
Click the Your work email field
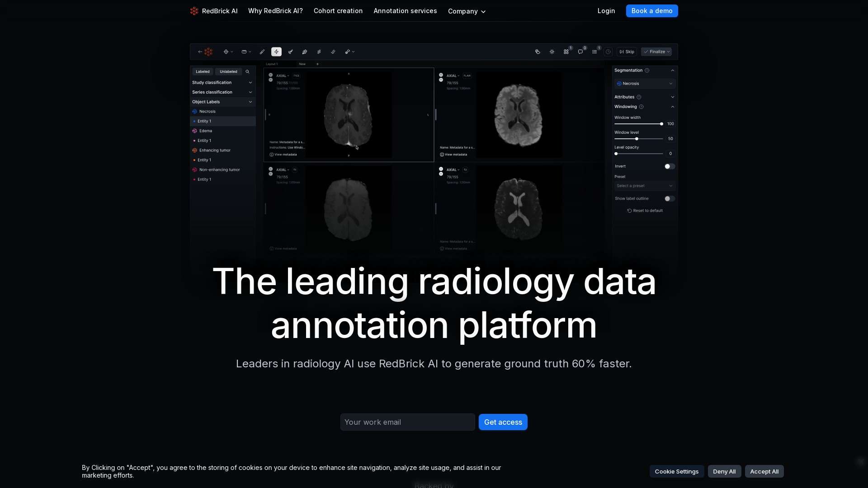tap(408, 422)
